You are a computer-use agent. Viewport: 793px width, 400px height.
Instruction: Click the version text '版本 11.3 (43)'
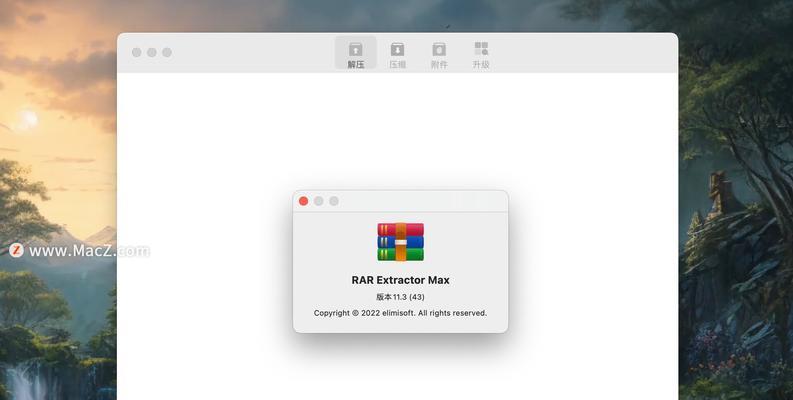point(401,297)
